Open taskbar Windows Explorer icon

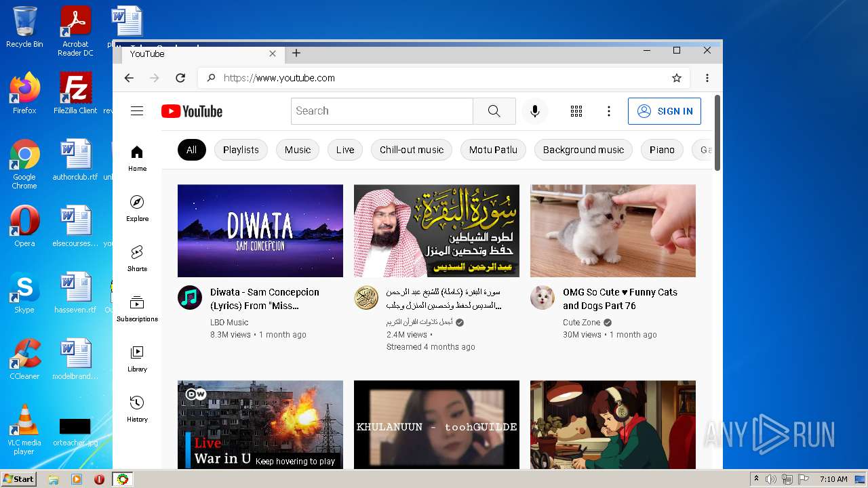click(54, 479)
